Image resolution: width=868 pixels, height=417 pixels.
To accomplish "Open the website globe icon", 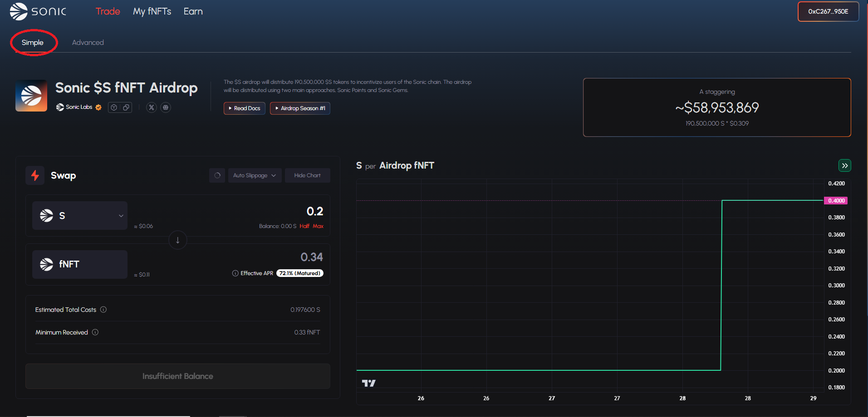I will point(166,107).
